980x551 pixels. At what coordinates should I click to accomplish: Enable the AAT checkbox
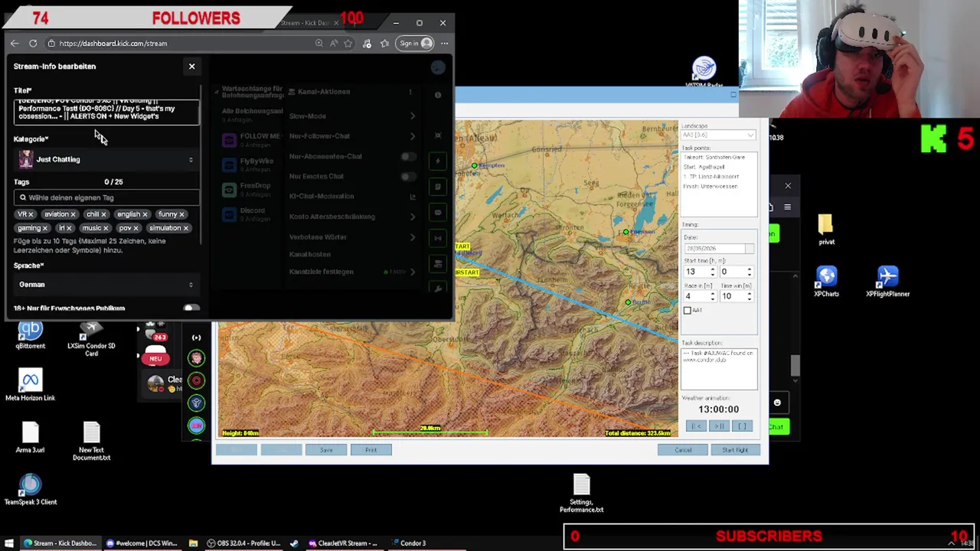(x=688, y=310)
